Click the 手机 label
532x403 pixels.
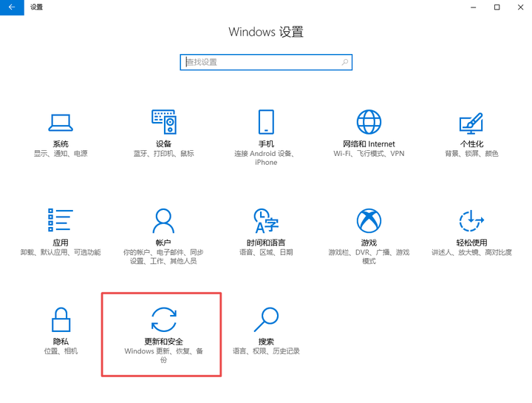266,144
